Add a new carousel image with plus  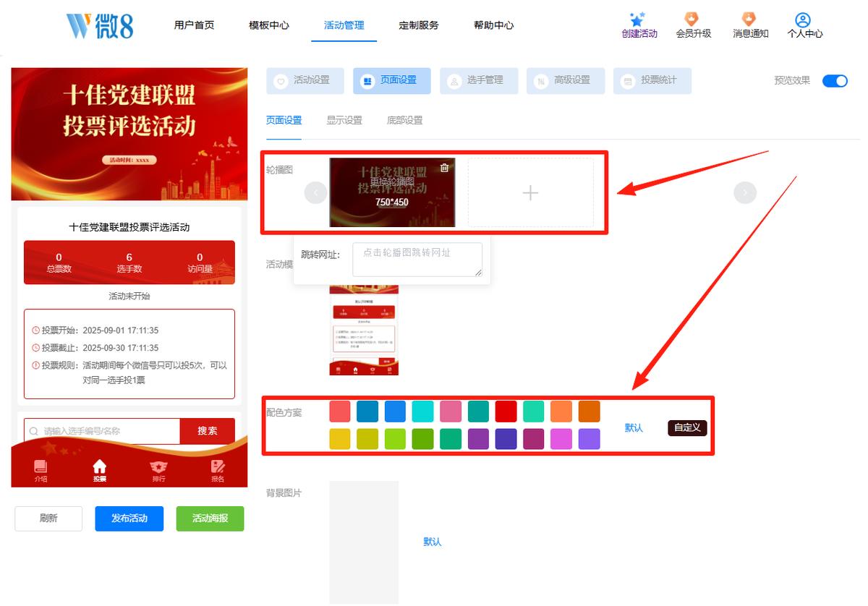(530, 193)
